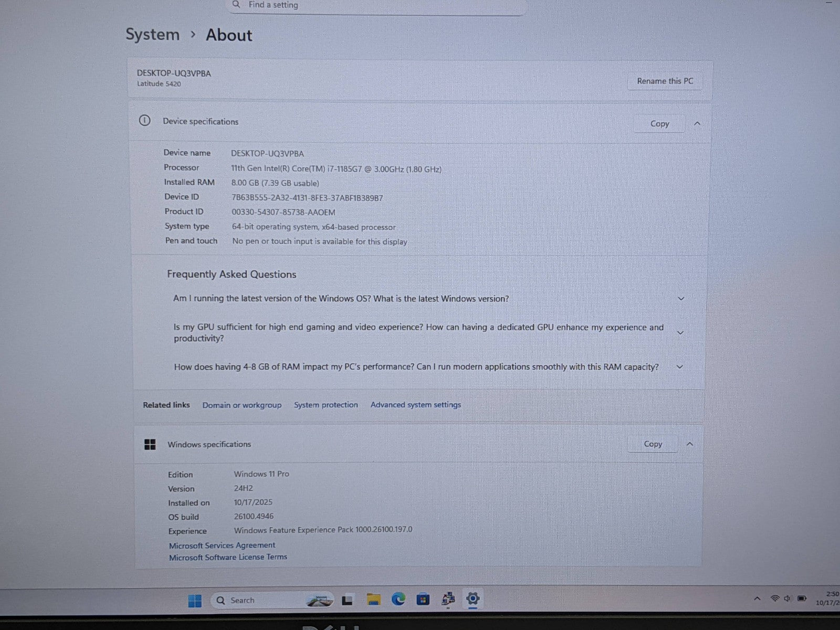840x630 pixels.
Task: Show hidden icons in system tray
Action: click(x=757, y=598)
